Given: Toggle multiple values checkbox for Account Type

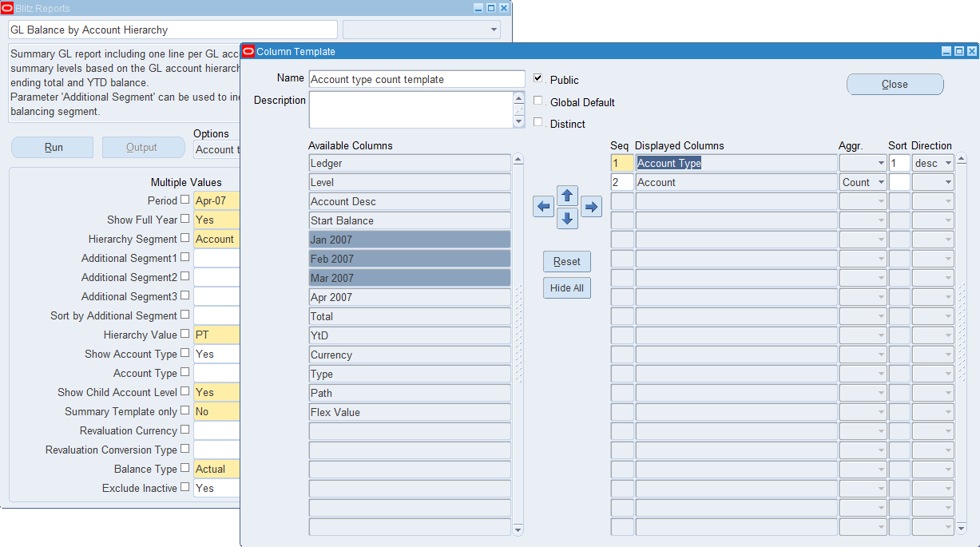Looking at the screenshot, I should 185,372.
